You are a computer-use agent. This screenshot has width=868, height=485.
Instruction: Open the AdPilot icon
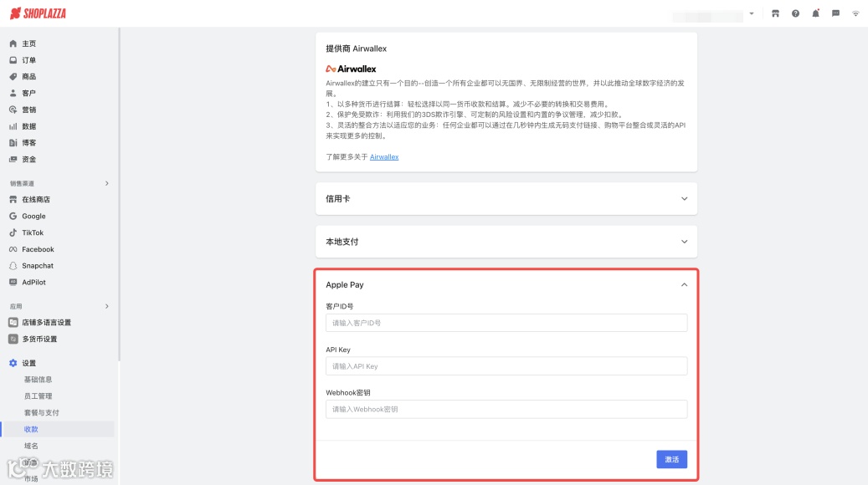point(13,282)
